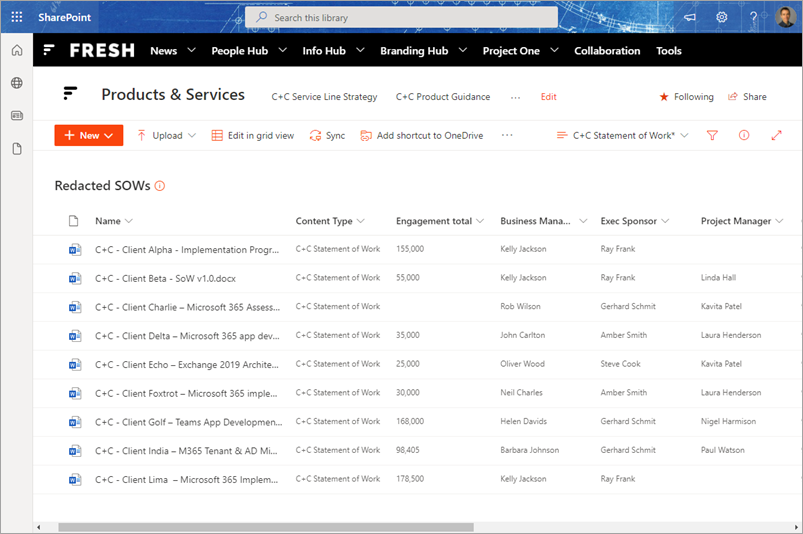The image size is (803, 534).
Task: Open C+C - Client Beta - SoW v1.0.docx
Action: (165, 279)
